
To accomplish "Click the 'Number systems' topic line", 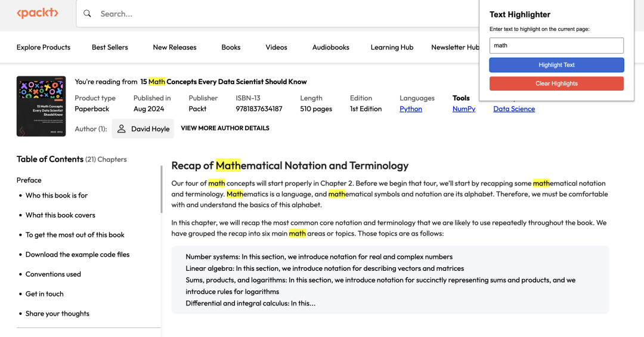I will pyautogui.click(x=319, y=257).
